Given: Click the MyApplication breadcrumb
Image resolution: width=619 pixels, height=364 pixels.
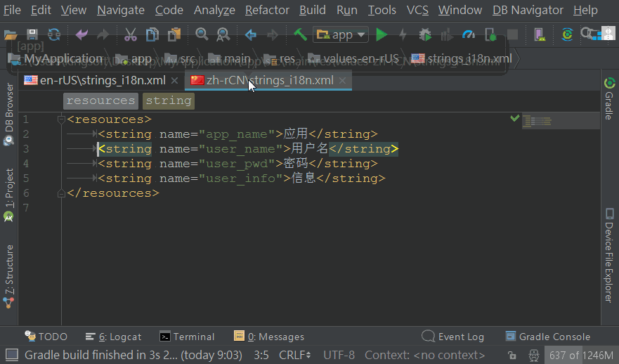Looking at the screenshot, I should tap(56, 59).
